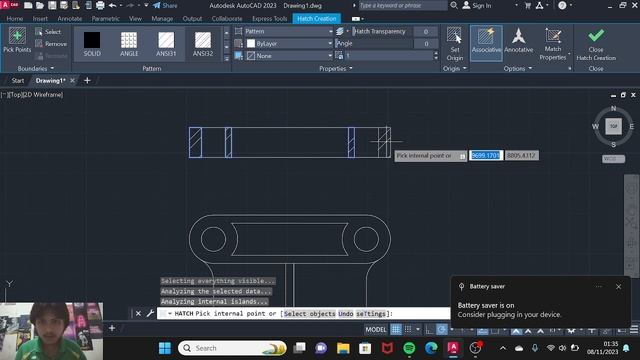The width and height of the screenshot is (640, 360).
Task: Click the AutoCAD application menu logo
Action: pyautogui.click(x=9, y=5)
